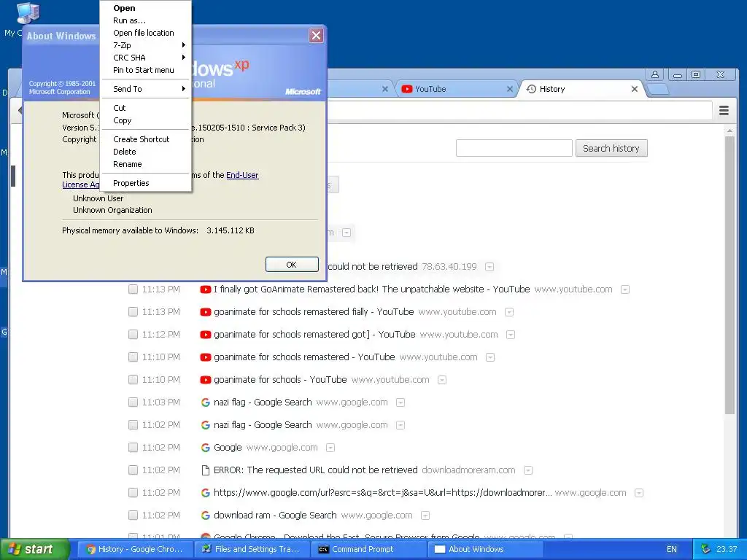The height and width of the screenshot is (560, 747).
Task: Open dropdown for 'goanimate for schools remastered - YouTube'
Action: click(490, 357)
